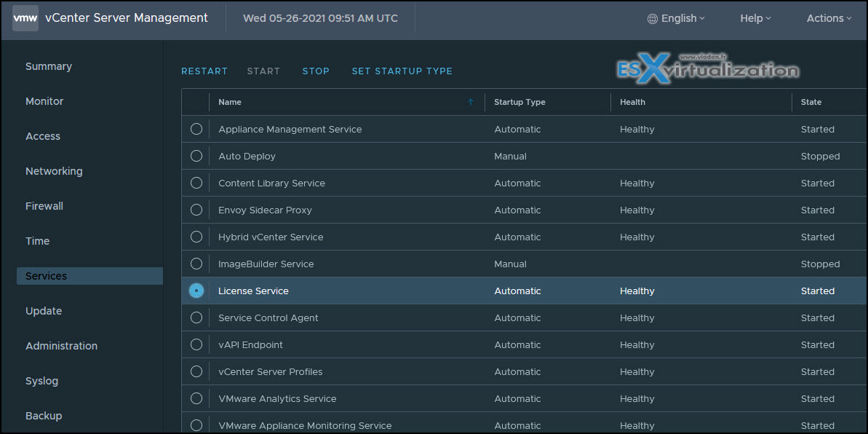The image size is (868, 434).
Task: Select Services in the sidebar
Action: 89,276
